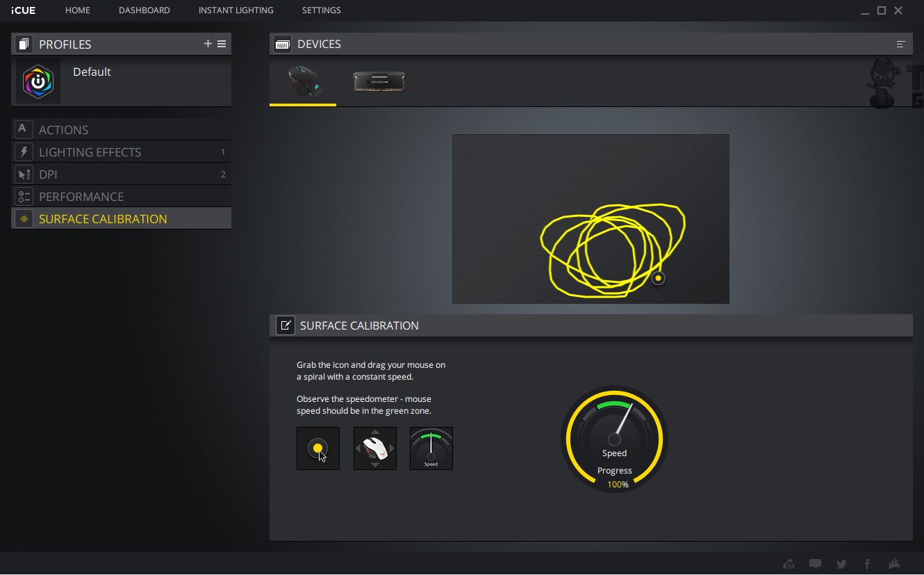Click the Performance sliders icon
924x575 pixels.
24,196
